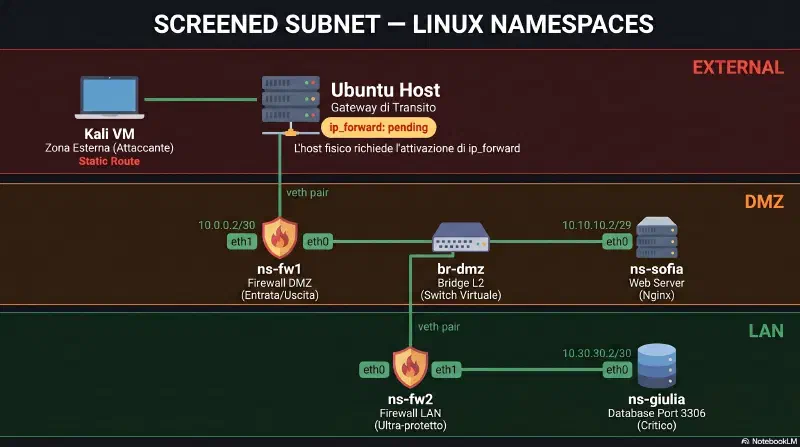
Task: Click the 10.10.10.2/29 address
Action: pos(597,225)
